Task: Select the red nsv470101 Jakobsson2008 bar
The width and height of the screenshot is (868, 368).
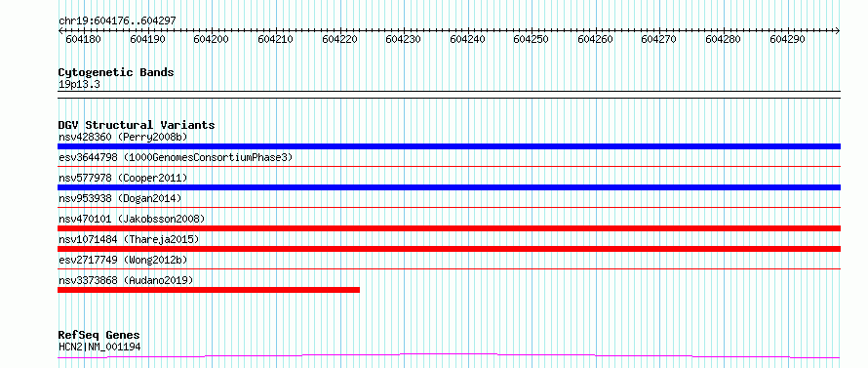Action: pos(449,228)
